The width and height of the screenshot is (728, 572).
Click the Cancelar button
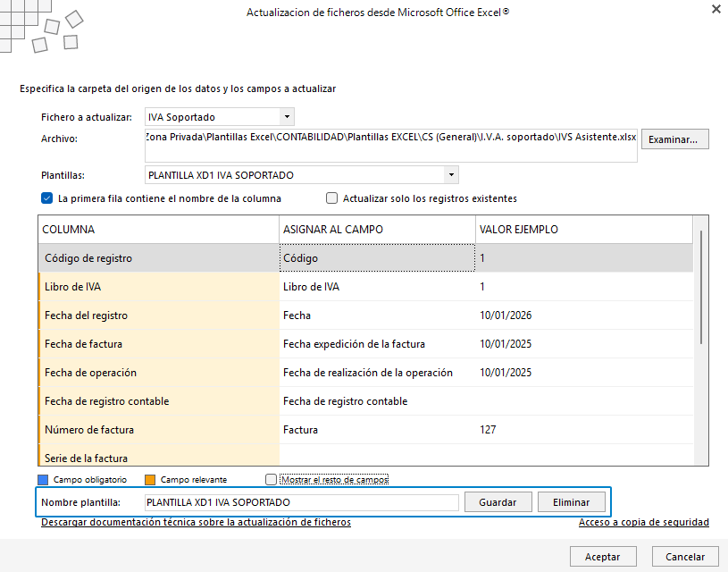tap(685, 557)
